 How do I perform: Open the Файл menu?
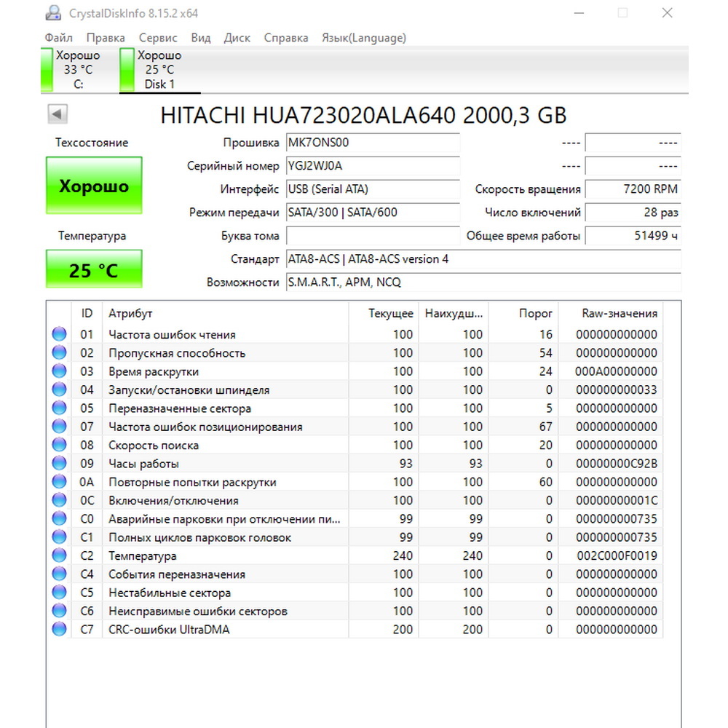pyautogui.click(x=58, y=38)
